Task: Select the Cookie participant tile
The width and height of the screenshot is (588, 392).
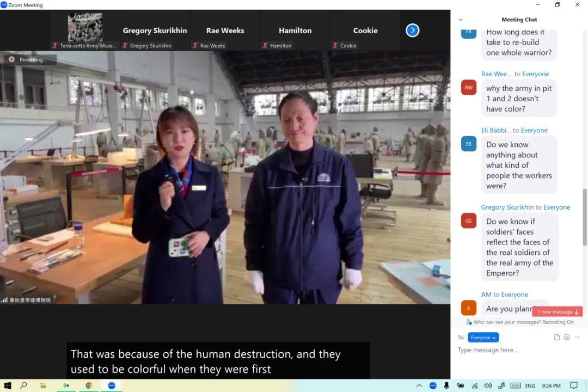Action: coord(365,31)
